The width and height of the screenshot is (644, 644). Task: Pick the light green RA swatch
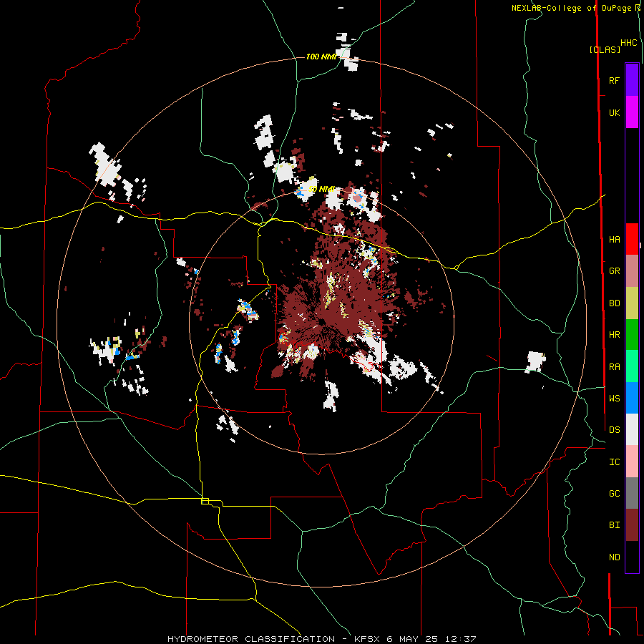click(632, 366)
